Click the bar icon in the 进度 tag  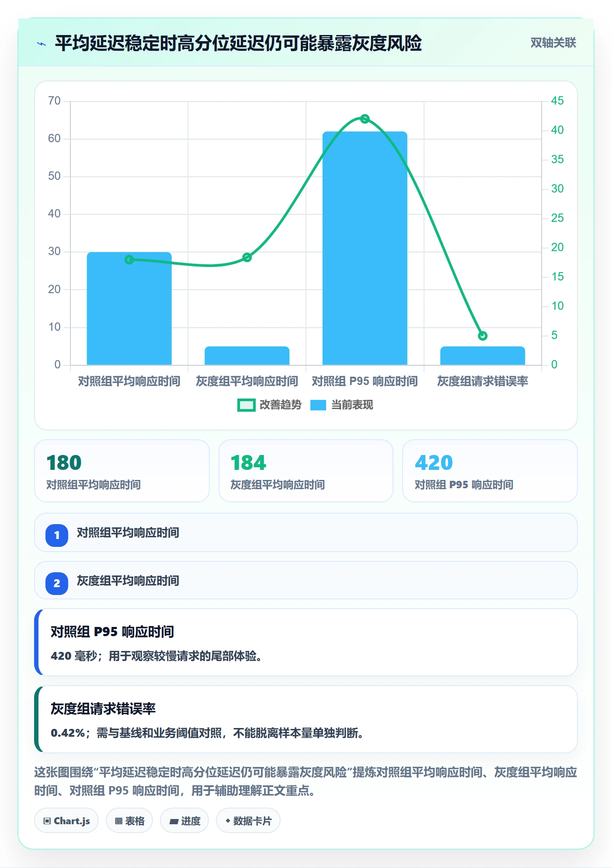(174, 822)
